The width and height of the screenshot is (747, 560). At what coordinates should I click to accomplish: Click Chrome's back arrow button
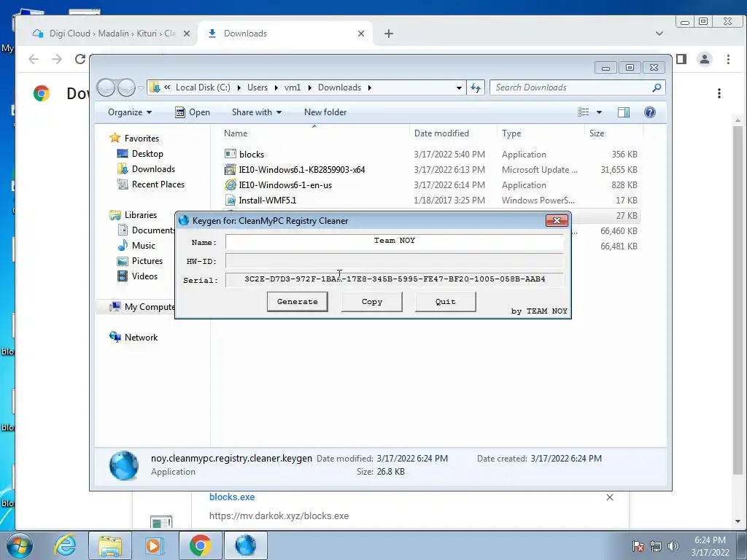[x=34, y=59]
